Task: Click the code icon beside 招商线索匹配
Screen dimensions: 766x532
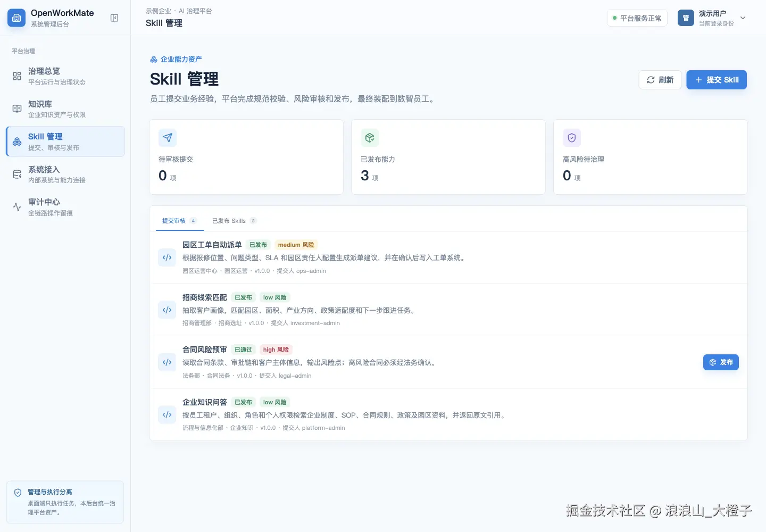Action: coord(167,310)
